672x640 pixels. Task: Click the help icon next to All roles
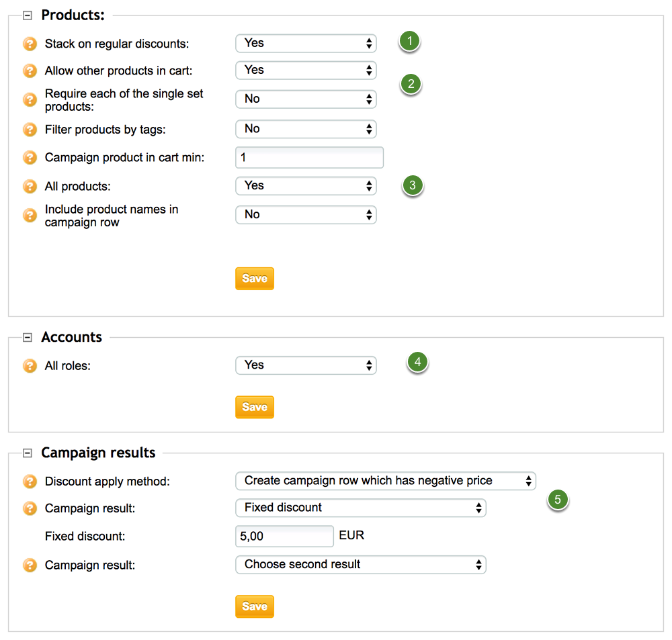click(x=30, y=365)
